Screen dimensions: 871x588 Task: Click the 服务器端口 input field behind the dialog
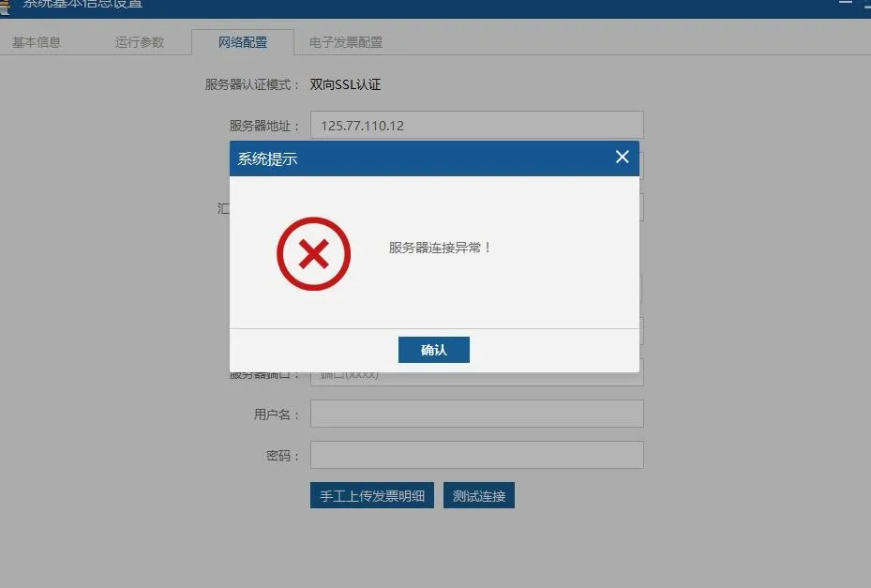click(x=477, y=379)
